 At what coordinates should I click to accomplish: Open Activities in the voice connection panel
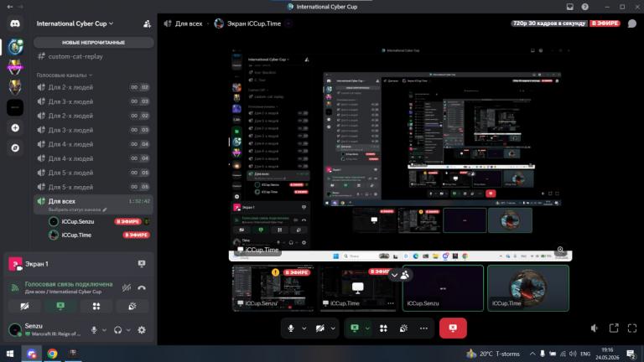click(96, 306)
